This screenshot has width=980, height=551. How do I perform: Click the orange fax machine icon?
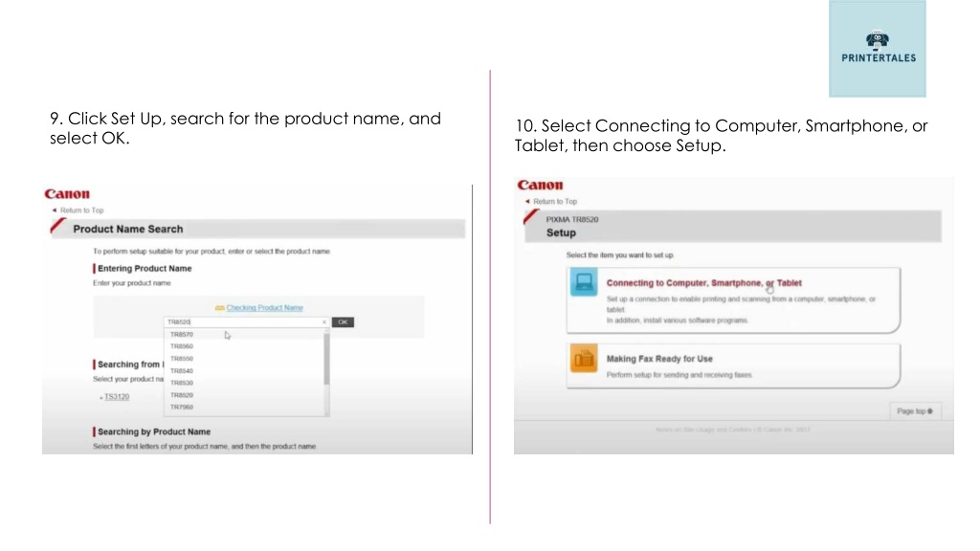(x=584, y=359)
